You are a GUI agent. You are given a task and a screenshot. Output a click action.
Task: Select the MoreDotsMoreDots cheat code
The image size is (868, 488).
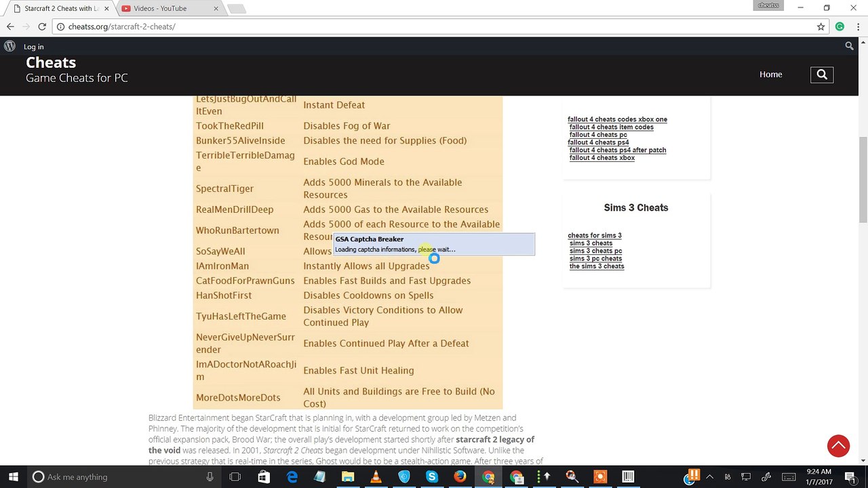tap(238, 398)
